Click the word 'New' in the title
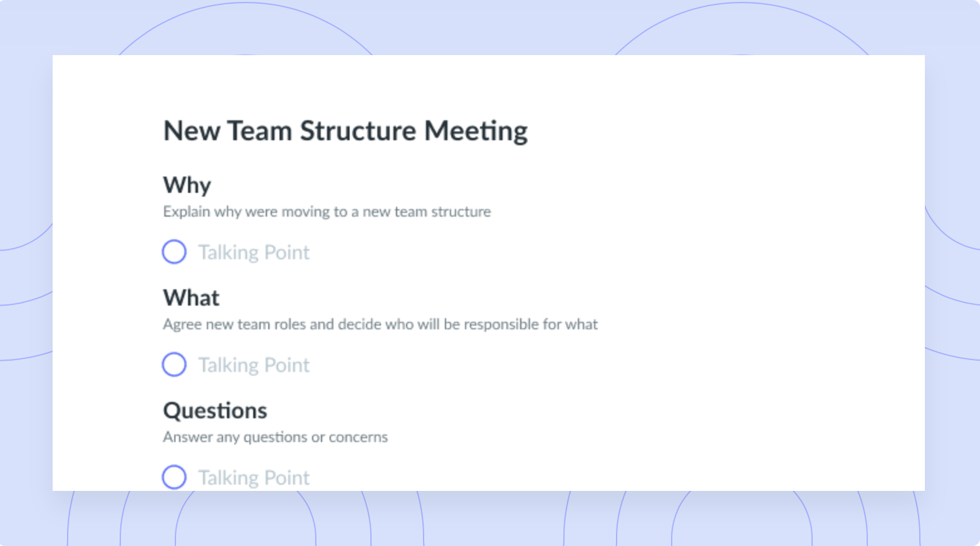980x546 pixels. [x=192, y=131]
